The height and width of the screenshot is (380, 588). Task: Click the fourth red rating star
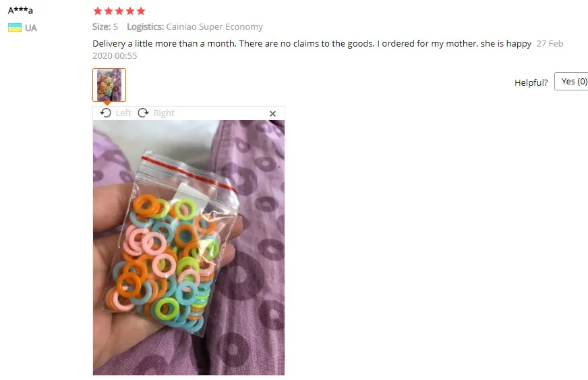pos(130,11)
